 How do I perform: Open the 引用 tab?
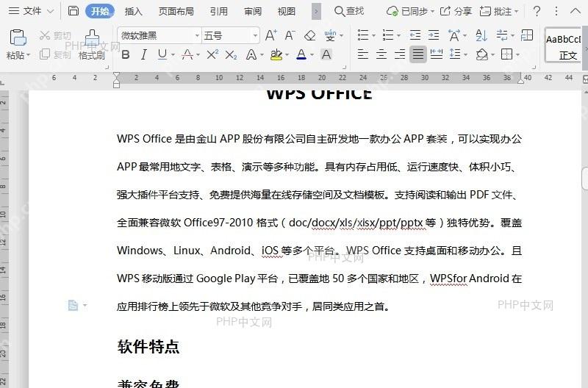218,11
